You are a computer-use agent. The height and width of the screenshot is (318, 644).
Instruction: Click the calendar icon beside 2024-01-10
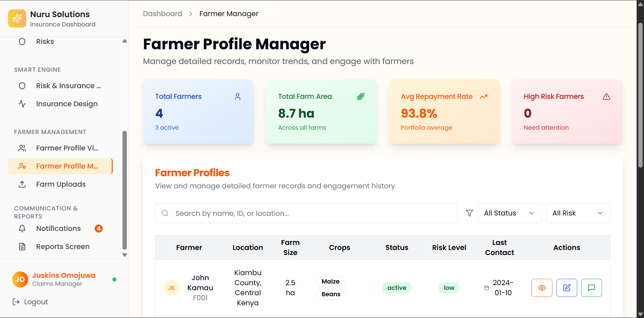(487, 288)
